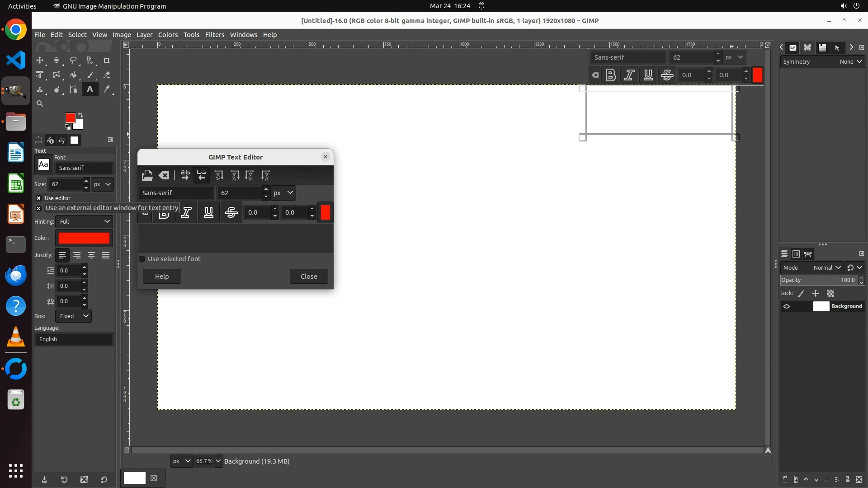Select the Color Picker eyedropper tool
Viewport: 868px width, 488px height.
pyautogui.click(x=107, y=89)
